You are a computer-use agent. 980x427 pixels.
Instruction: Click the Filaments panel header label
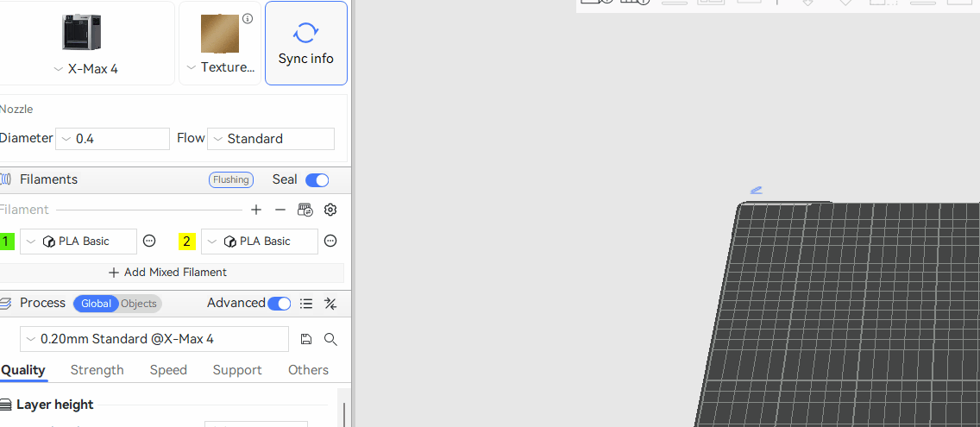[x=49, y=179]
